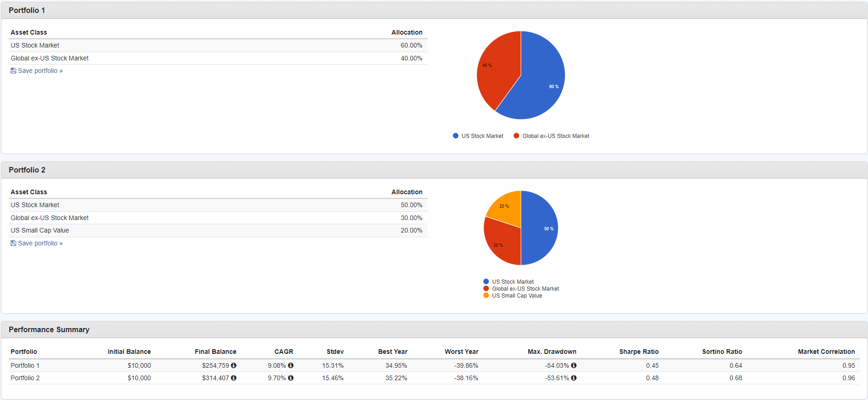
Task: Click the floppy disk icon in Portfolio 2
Action: [x=13, y=243]
